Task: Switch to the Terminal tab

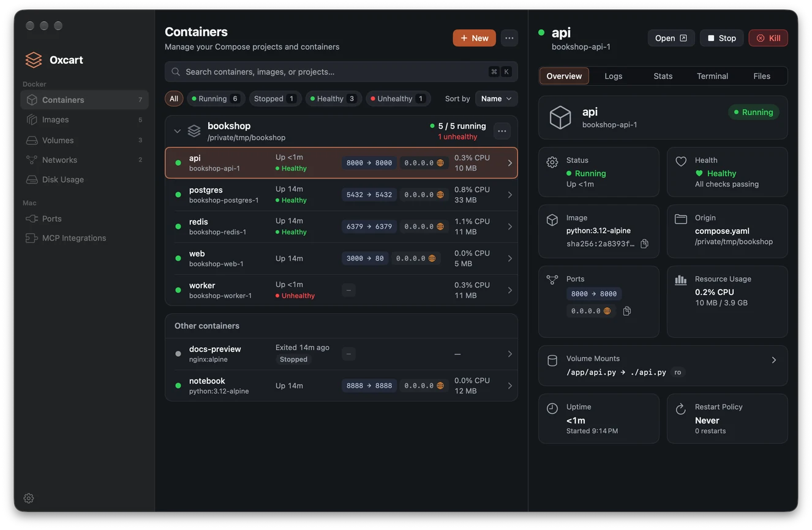Action: (x=712, y=76)
